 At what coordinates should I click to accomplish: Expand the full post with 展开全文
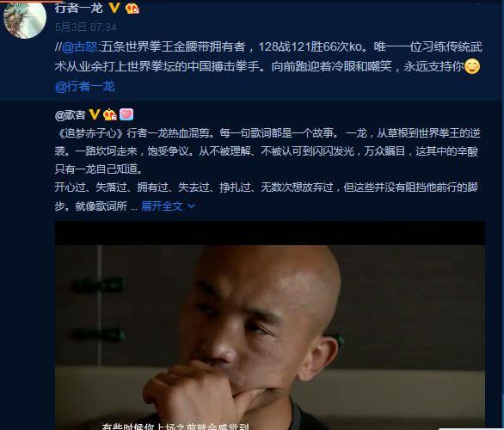pyautogui.click(x=163, y=206)
